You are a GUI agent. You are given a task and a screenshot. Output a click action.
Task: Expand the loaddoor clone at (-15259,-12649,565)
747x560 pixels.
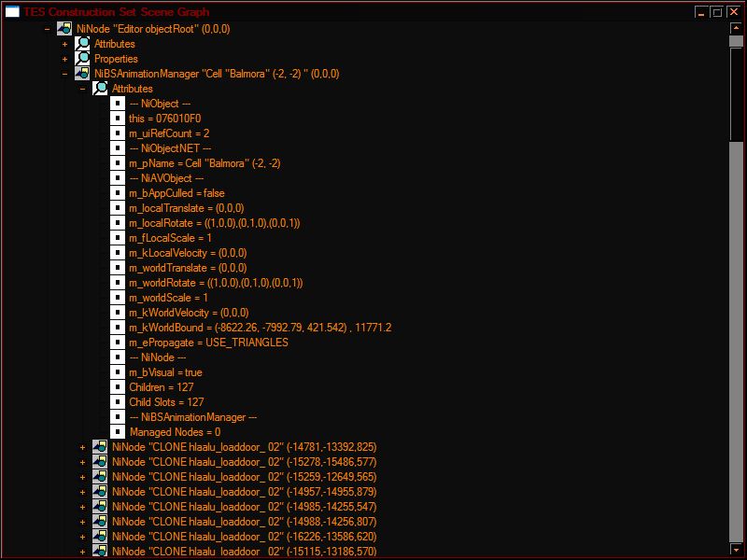click(x=82, y=477)
